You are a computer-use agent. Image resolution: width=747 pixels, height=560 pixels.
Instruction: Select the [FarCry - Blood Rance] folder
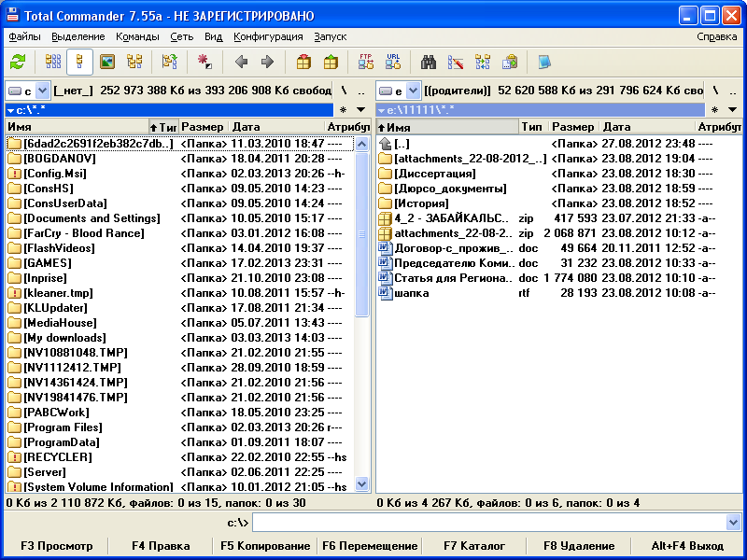(180, 233)
